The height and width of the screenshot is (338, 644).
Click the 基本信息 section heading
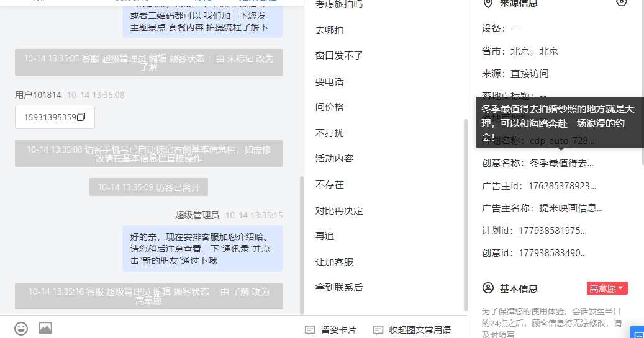519,289
